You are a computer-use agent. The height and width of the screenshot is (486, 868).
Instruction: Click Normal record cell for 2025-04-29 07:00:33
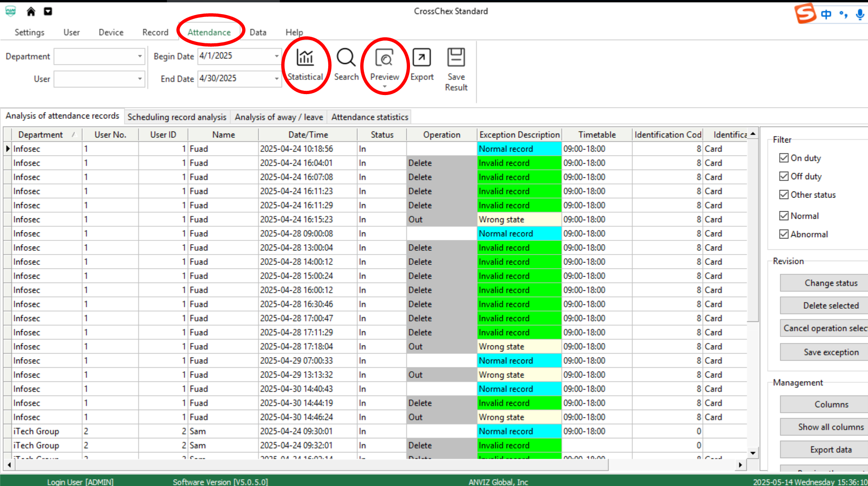point(519,360)
